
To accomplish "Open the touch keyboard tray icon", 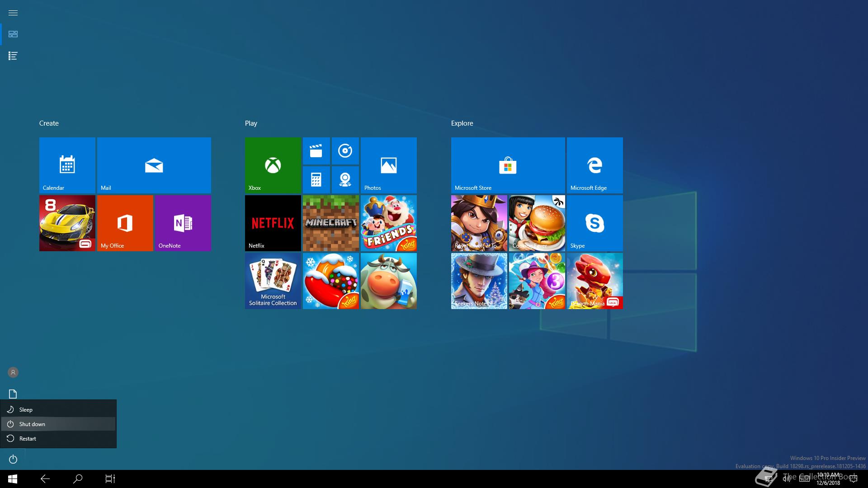I will click(804, 479).
